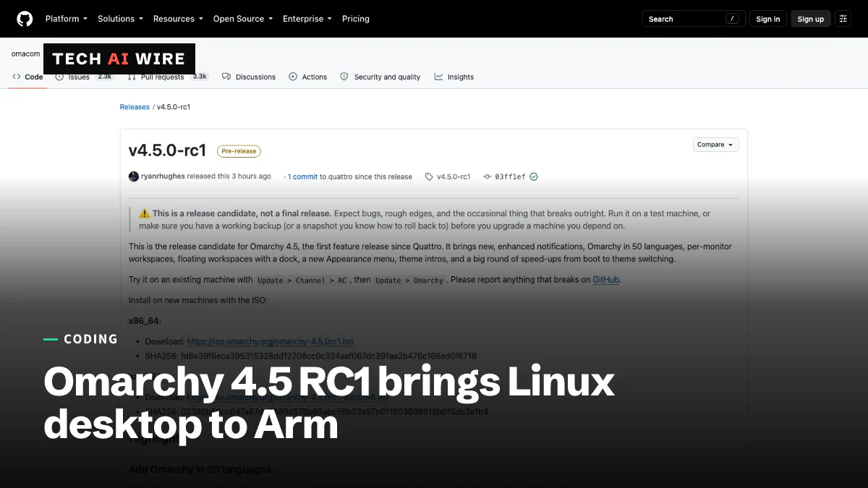Viewport: 868px width, 488px height.
Task: Click the Sign up button
Action: (x=810, y=19)
